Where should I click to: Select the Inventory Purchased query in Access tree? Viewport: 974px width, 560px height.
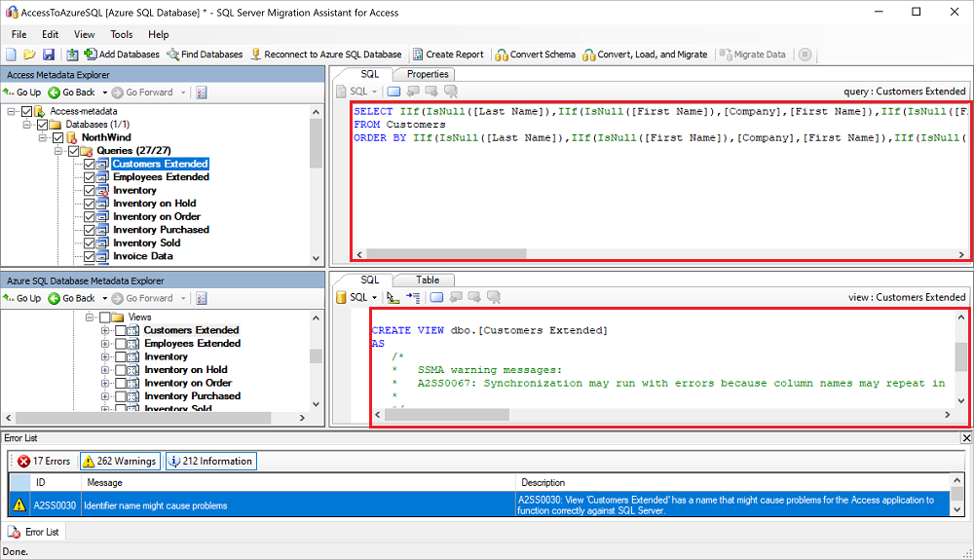(x=161, y=230)
